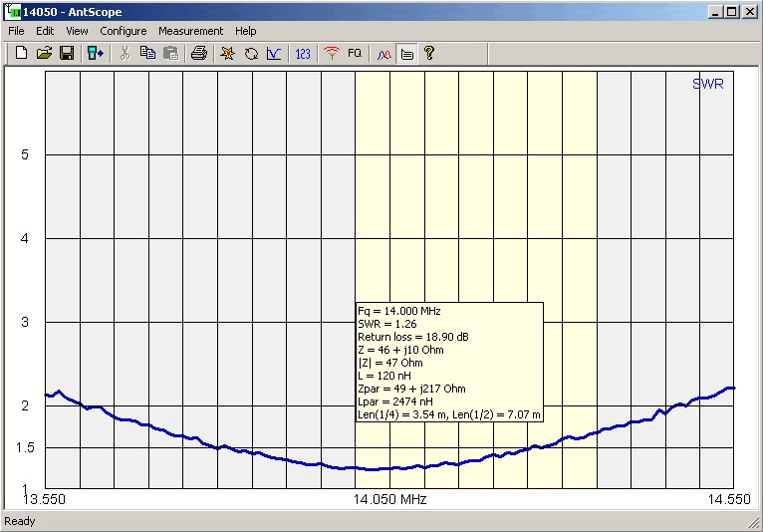Click the blue graph-type chart icon
The image size is (763, 532).
[x=274, y=54]
